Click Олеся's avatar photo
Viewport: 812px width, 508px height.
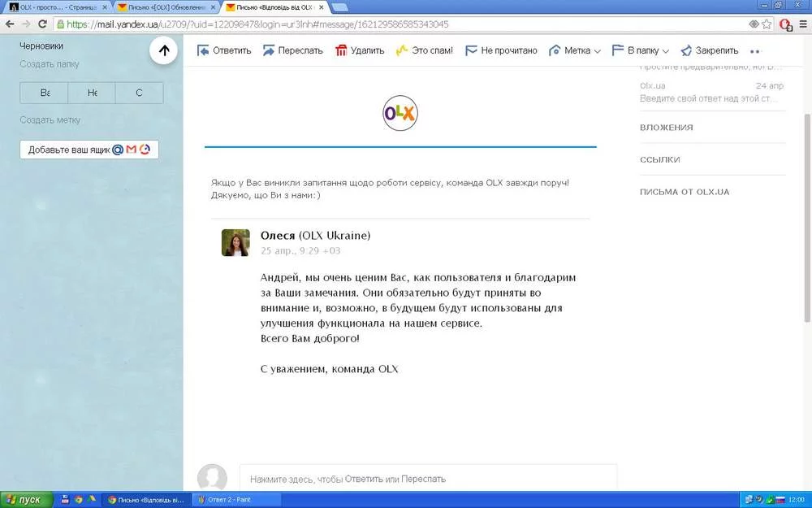(235, 242)
